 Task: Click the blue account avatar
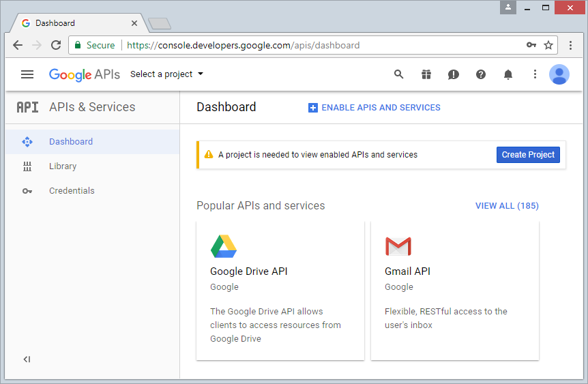click(x=559, y=74)
